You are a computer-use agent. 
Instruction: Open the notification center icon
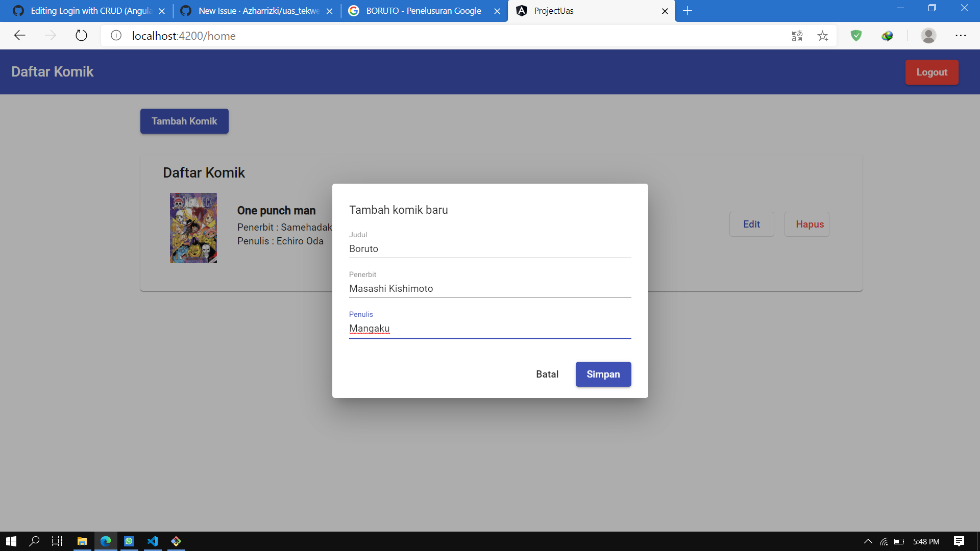click(959, 541)
